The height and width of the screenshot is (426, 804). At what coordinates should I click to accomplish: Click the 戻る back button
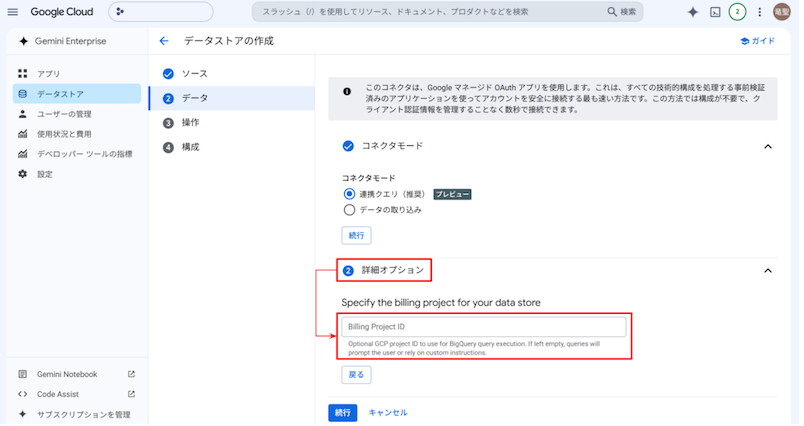coord(356,375)
